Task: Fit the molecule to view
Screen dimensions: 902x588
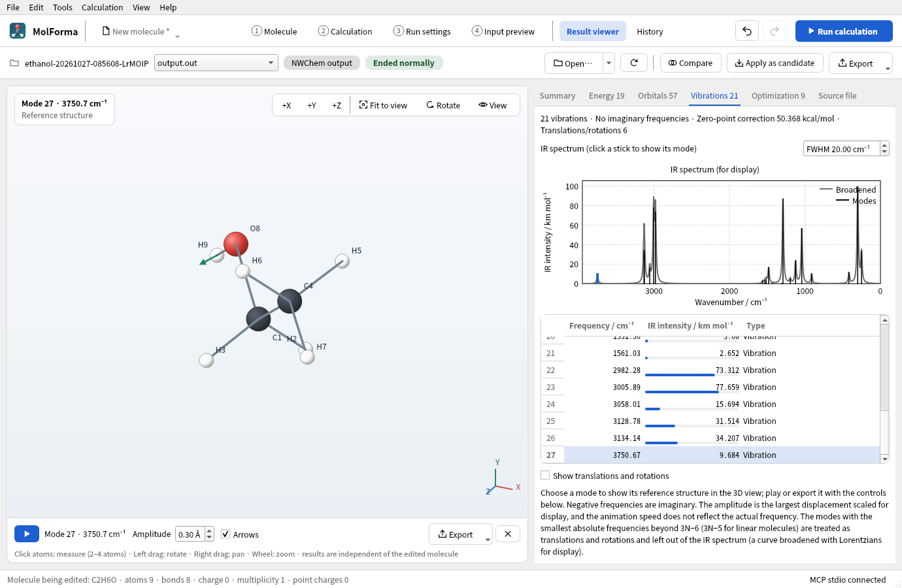Action: [x=383, y=105]
